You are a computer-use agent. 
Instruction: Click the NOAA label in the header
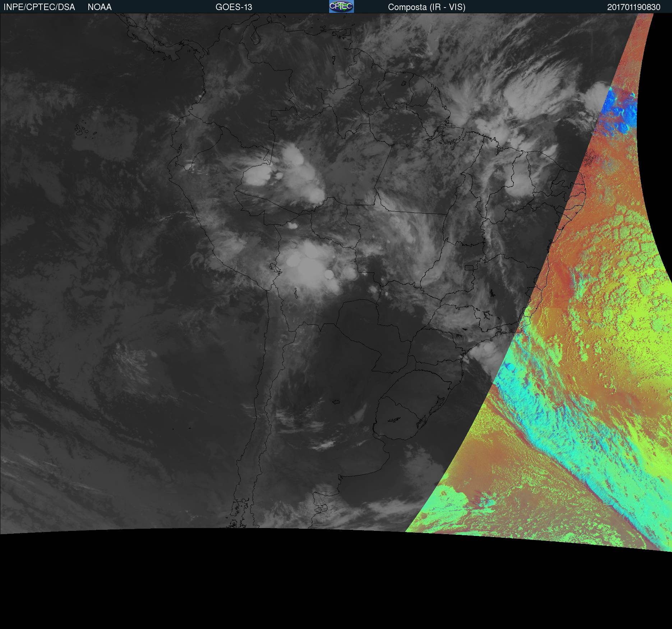tap(100, 7)
